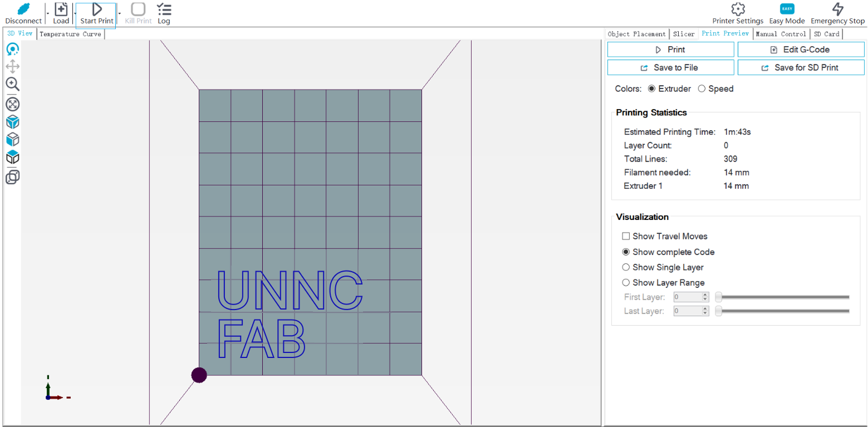Click the Last Layer number field
Screen dimensions: 868x427
tap(687, 311)
